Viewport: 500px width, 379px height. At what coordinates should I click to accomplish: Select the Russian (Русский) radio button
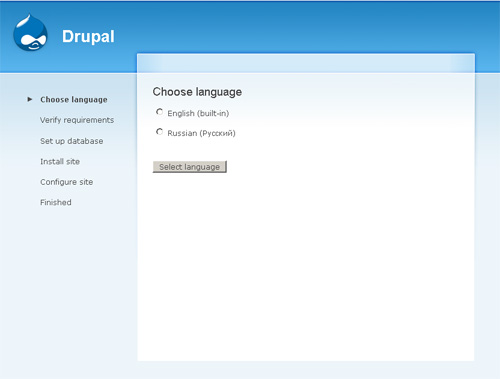pyautogui.click(x=160, y=132)
